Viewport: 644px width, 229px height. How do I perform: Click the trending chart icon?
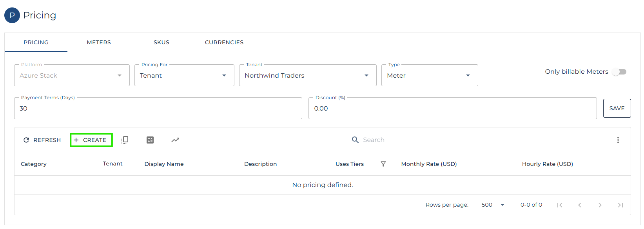175,140
